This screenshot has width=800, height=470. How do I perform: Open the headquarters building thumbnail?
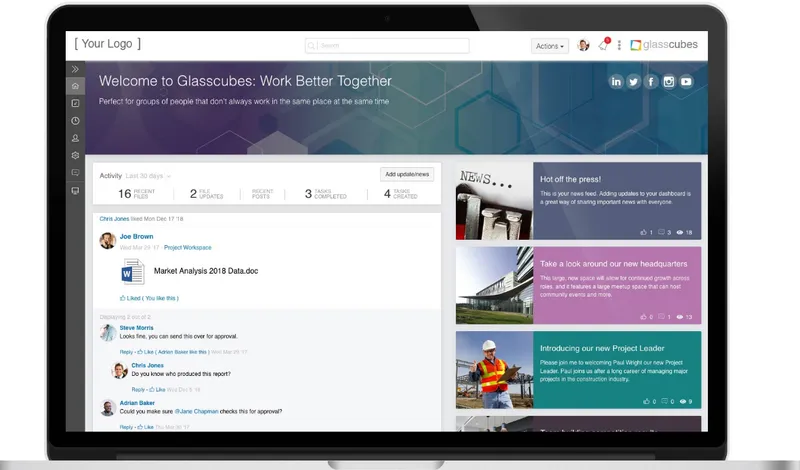point(494,286)
